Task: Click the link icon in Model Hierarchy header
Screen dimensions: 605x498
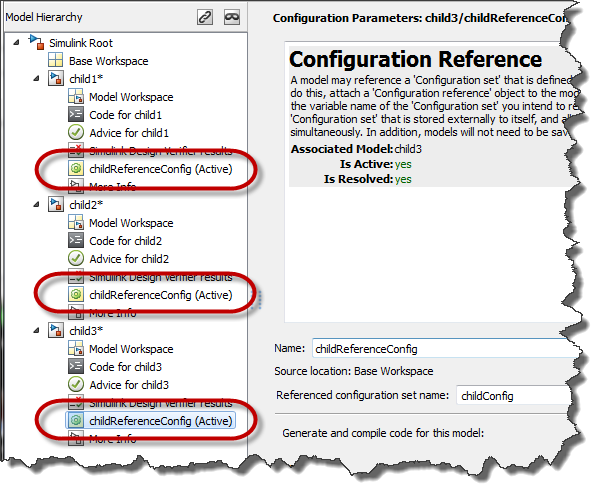Action: coord(206,17)
